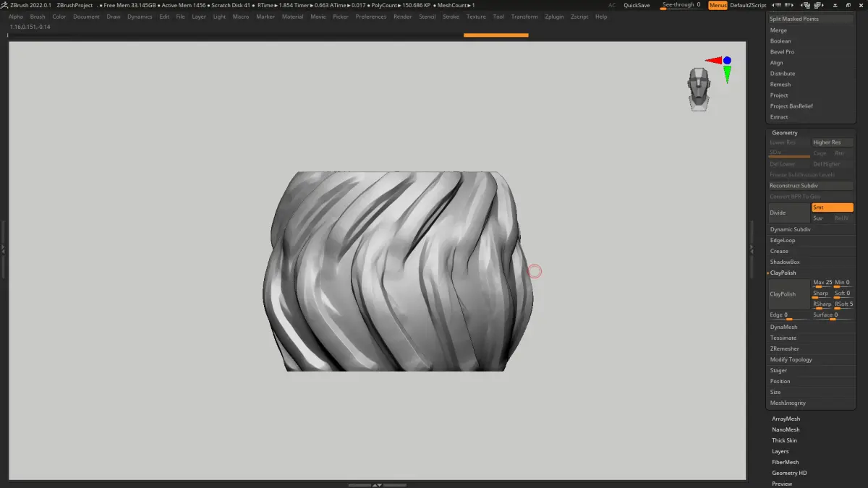Toggle the Suv option
This screenshot has width=868, height=488.
(x=822, y=218)
